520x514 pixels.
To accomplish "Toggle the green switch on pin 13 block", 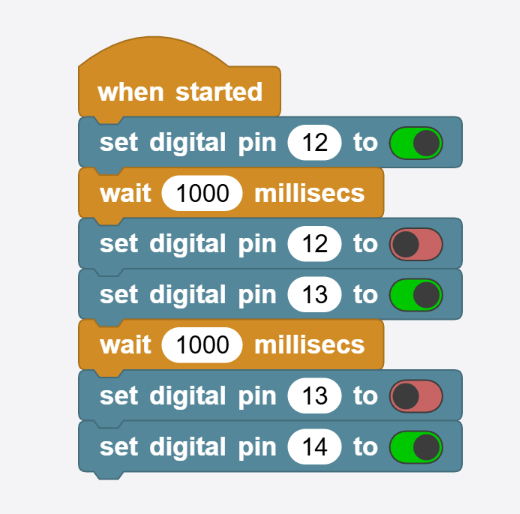I will [x=416, y=295].
